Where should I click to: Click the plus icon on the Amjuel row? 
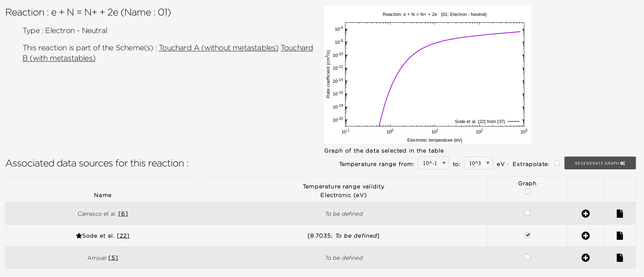586,257
